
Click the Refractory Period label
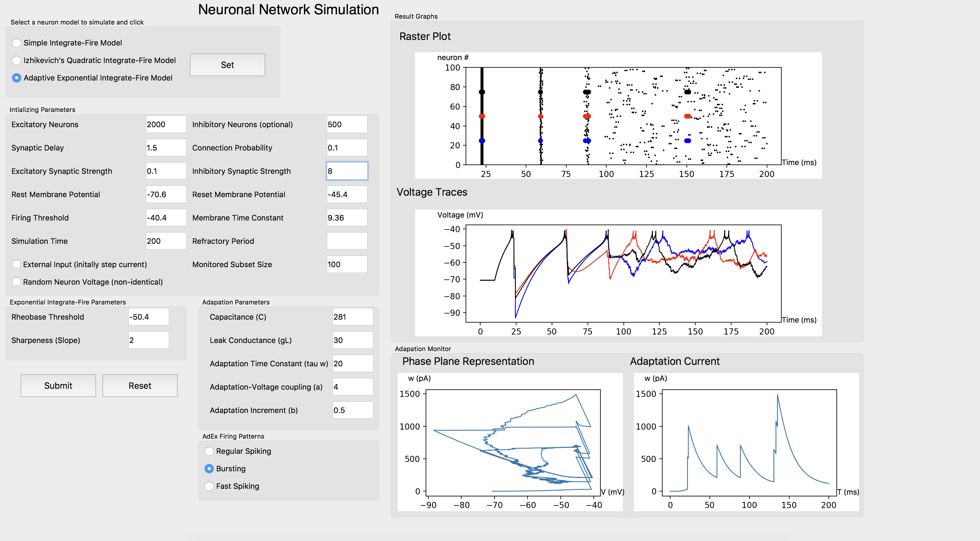pos(223,241)
